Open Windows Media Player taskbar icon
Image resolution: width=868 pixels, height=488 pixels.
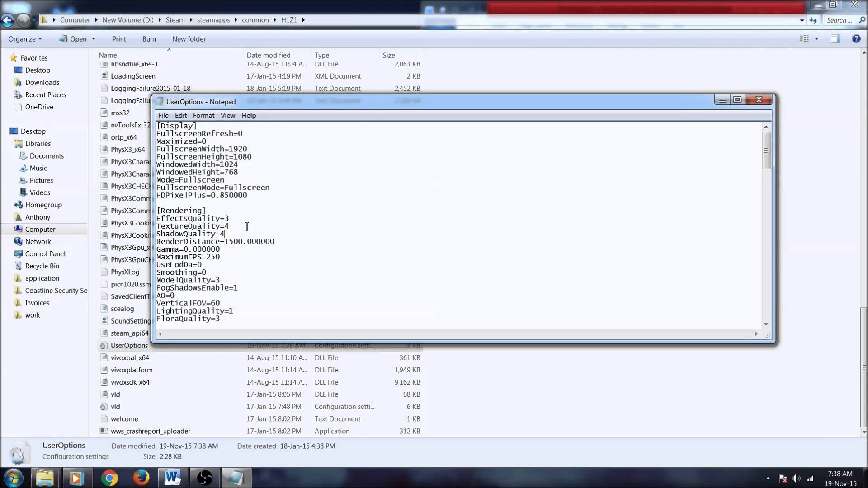click(x=76, y=478)
